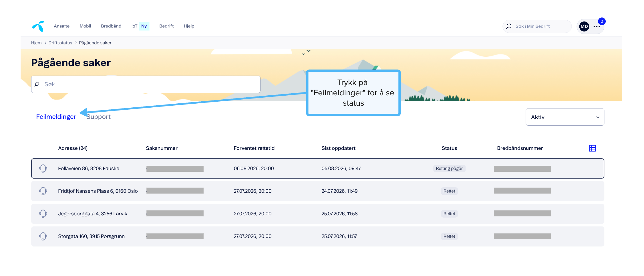Click the Aktiv dropdown chevron arrow
The height and width of the screenshot is (276, 644).
[x=598, y=117]
